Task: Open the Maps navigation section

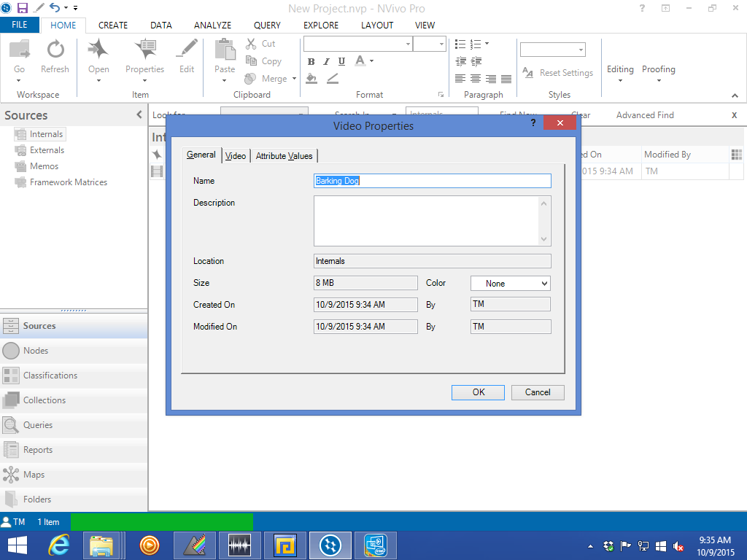Action: click(34, 475)
